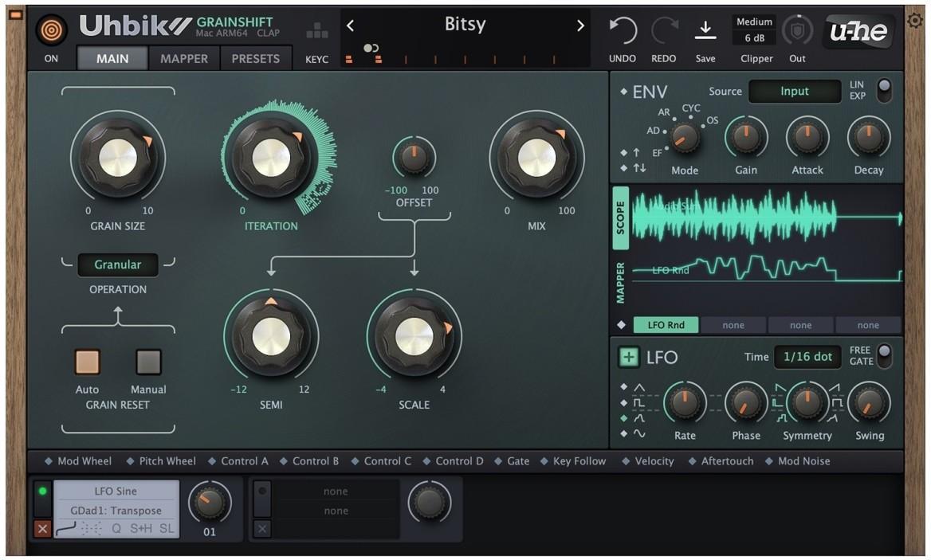Click the ENV Decay knob
Screen dimensions: 931x560
coord(869,138)
